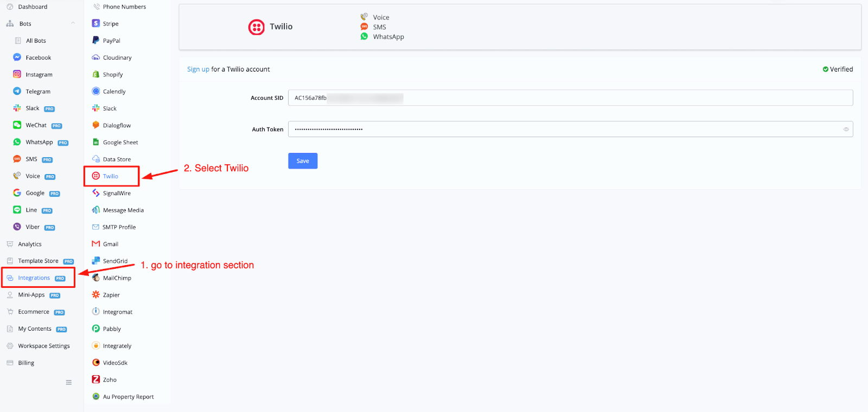Screen dimensions: 868x412
Task: Click the Verified status text
Action: [841, 69]
